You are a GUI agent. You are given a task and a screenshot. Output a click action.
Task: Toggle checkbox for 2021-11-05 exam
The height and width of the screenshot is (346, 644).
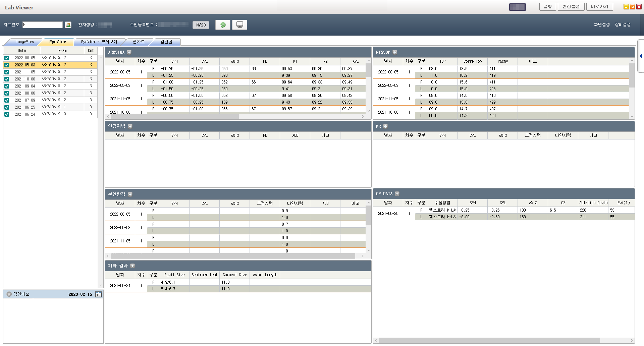point(7,72)
